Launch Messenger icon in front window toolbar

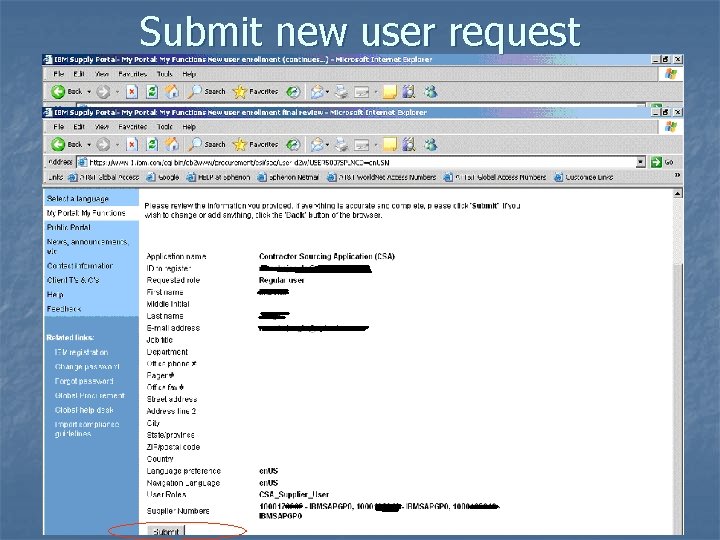pos(430,145)
